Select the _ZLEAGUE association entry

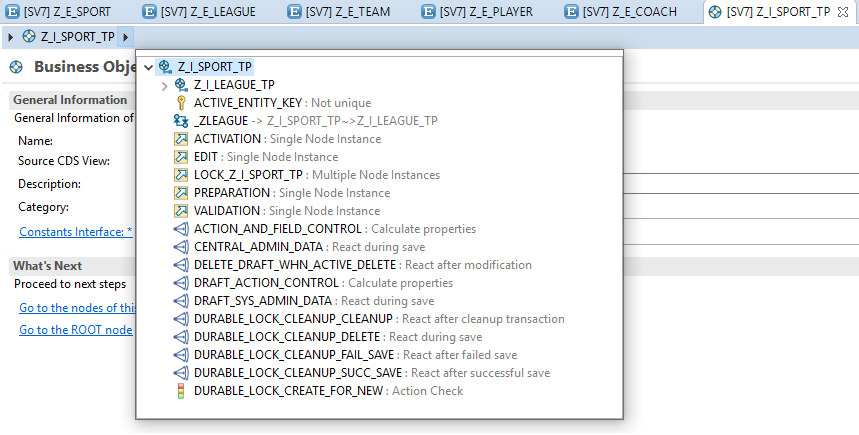[316, 121]
